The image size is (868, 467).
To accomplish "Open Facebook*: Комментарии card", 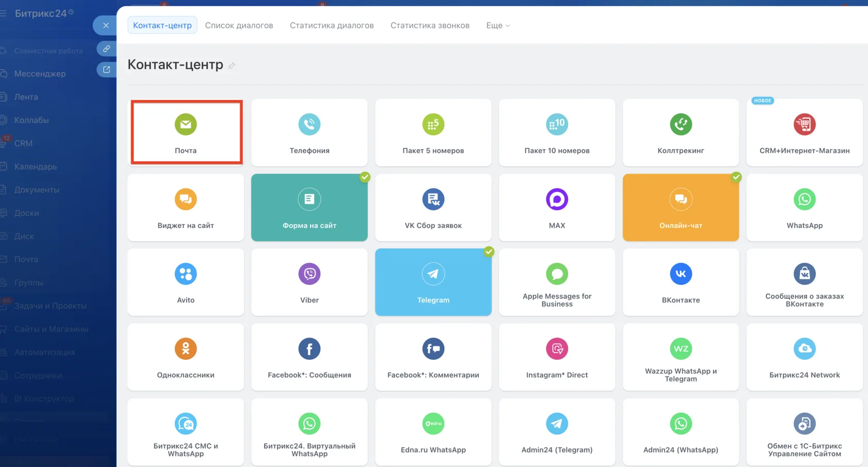I will click(433, 357).
